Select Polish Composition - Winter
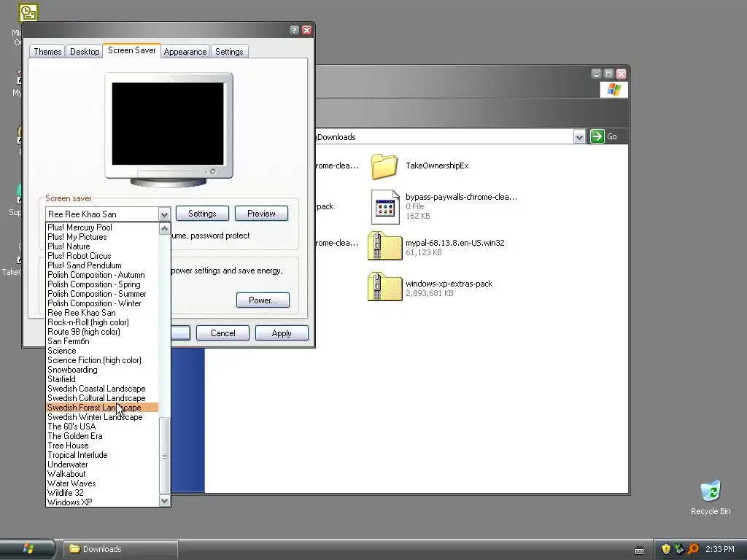The width and height of the screenshot is (747, 560). [102, 303]
